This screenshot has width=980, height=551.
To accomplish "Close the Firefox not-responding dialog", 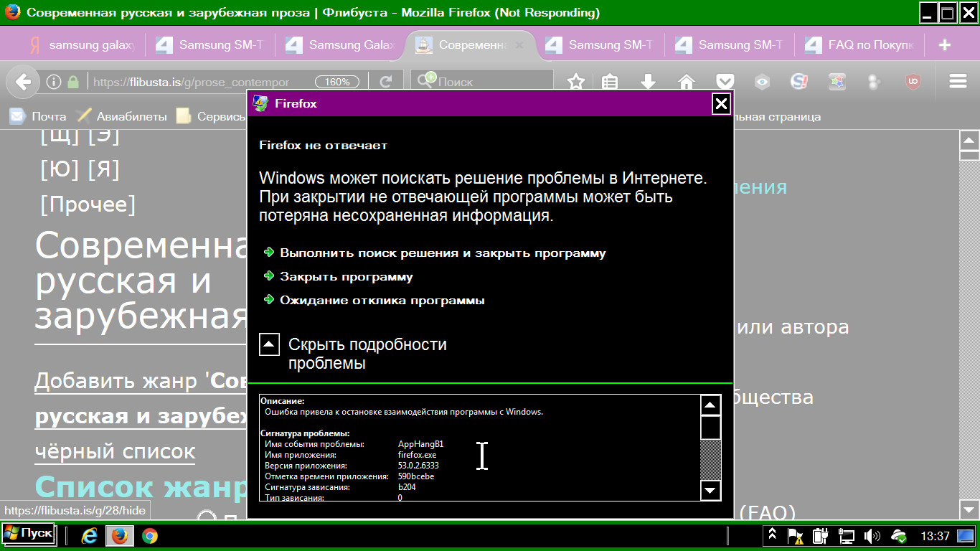I will click(721, 104).
